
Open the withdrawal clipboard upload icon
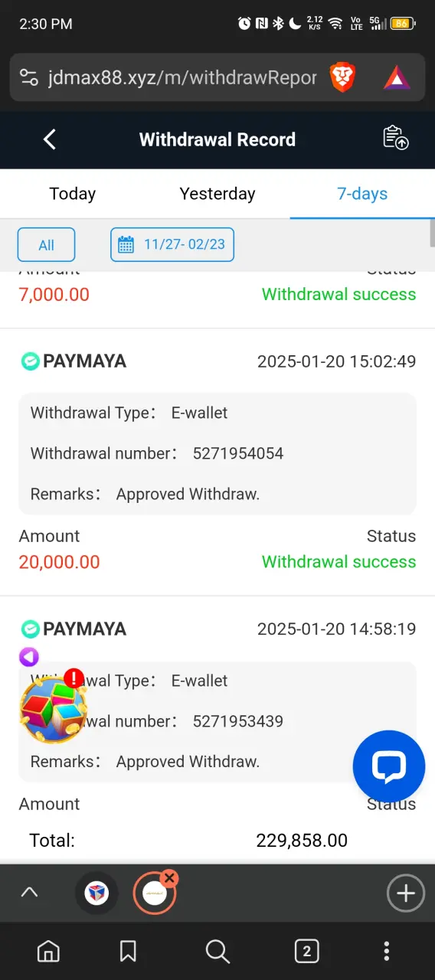pyautogui.click(x=396, y=138)
